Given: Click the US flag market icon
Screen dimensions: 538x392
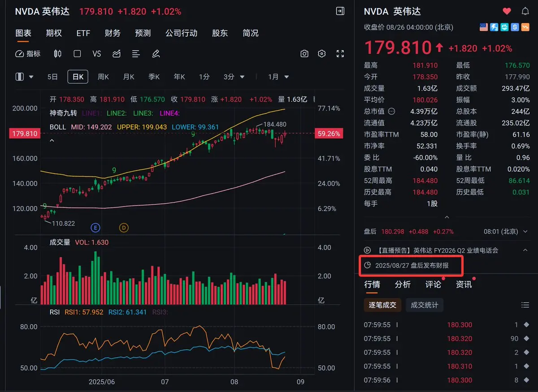Looking at the screenshot, I should 484,27.
